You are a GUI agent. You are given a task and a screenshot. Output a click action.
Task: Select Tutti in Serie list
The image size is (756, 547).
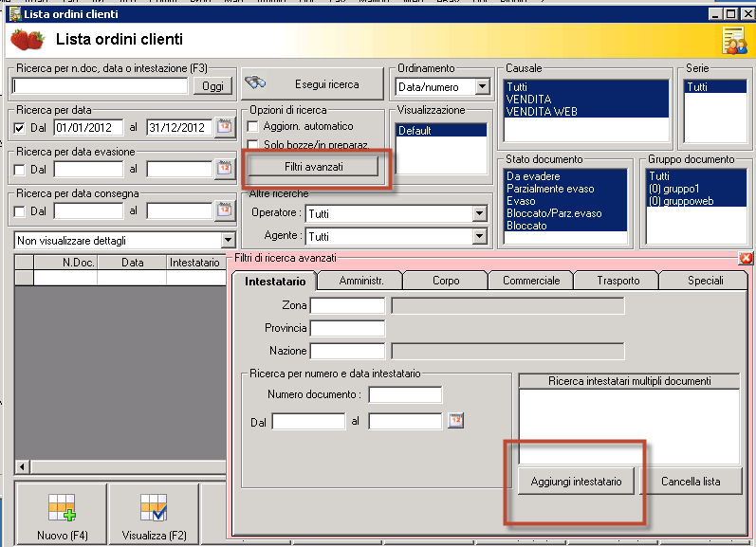[715, 87]
